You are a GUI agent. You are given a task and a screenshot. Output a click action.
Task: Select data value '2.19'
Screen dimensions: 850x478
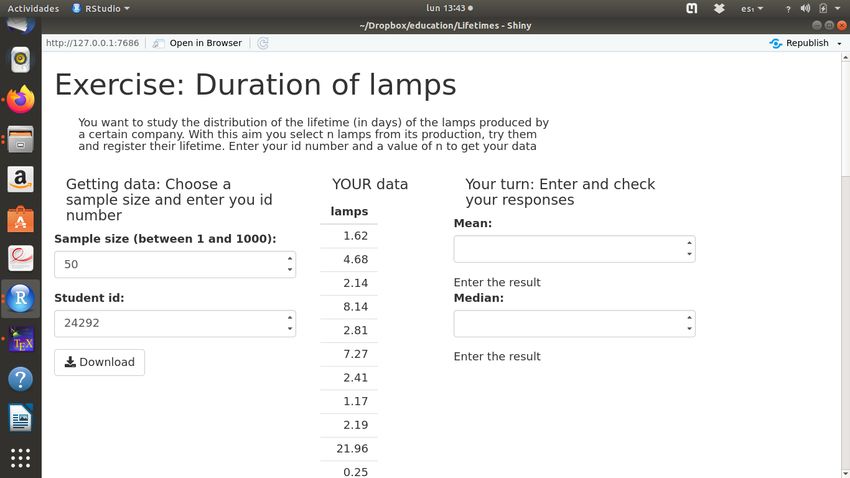356,425
